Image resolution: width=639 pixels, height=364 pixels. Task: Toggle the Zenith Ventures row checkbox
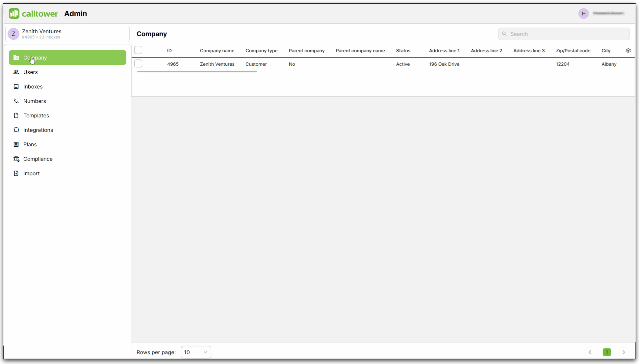point(138,63)
